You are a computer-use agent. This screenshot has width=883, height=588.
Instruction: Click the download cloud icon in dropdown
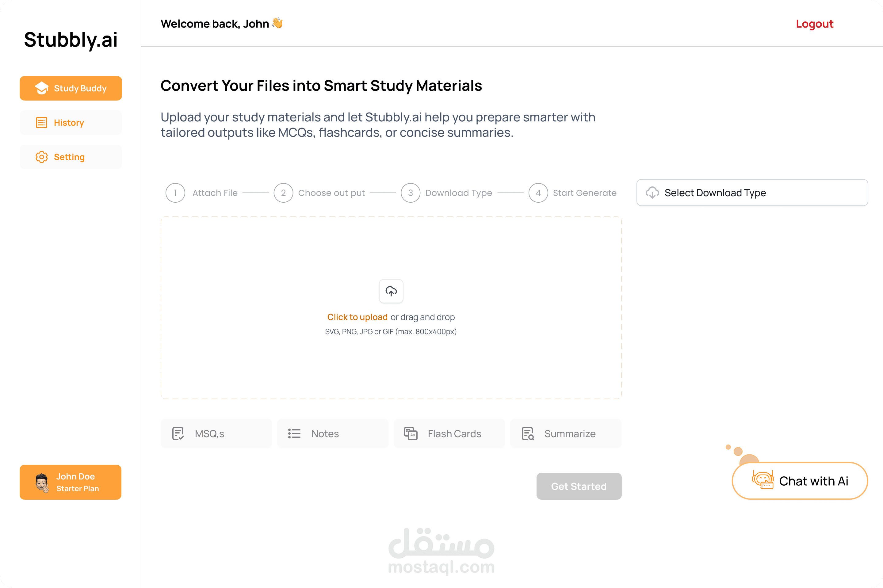point(652,193)
